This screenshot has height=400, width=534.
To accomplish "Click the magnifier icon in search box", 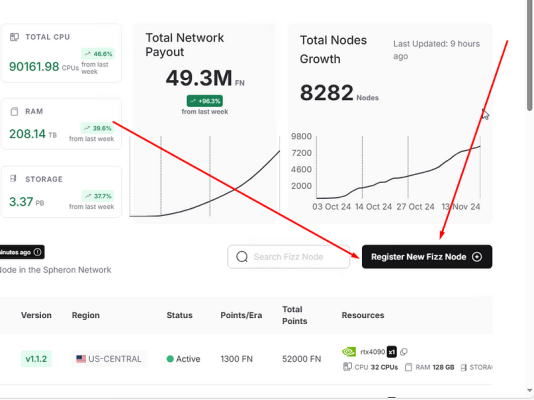I will click(242, 257).
